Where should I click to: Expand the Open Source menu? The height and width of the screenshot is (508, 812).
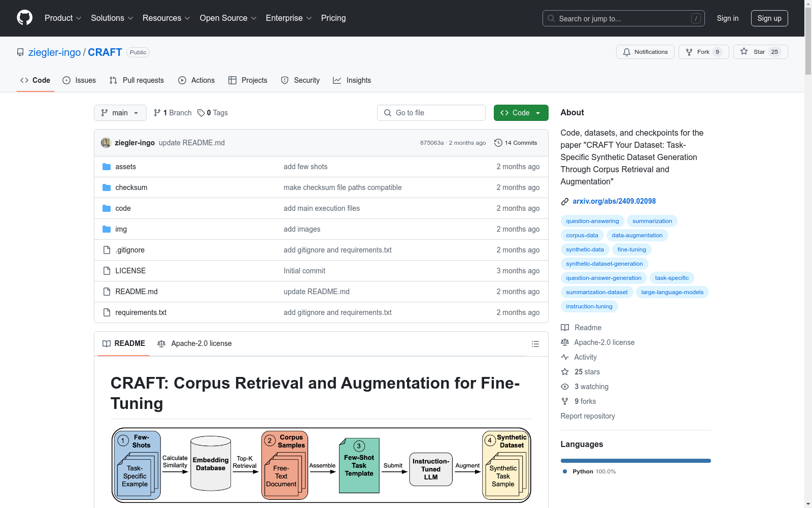point(228,18)
